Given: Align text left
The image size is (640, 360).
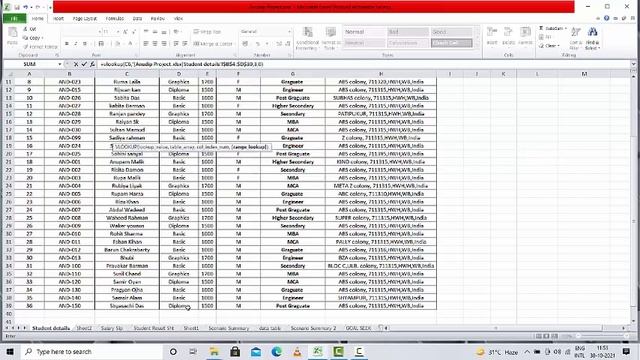Looking at the screenshot, I should (146, 44).
